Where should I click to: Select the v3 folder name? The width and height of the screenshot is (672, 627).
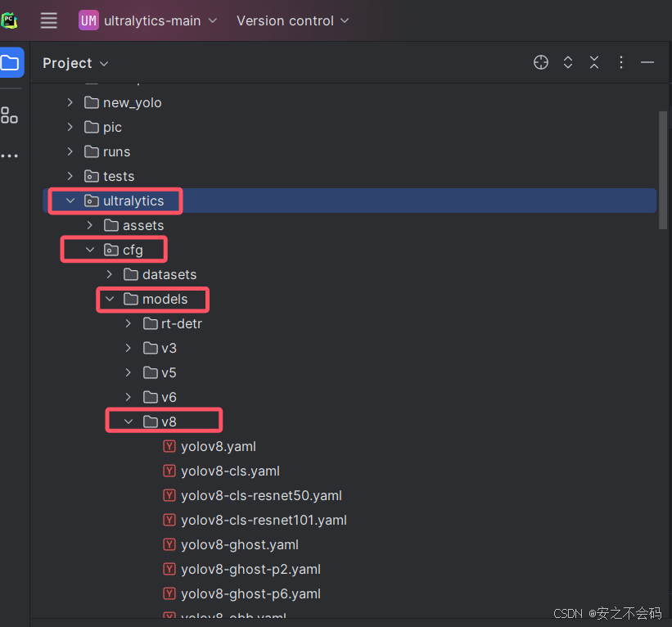[169, 348]
